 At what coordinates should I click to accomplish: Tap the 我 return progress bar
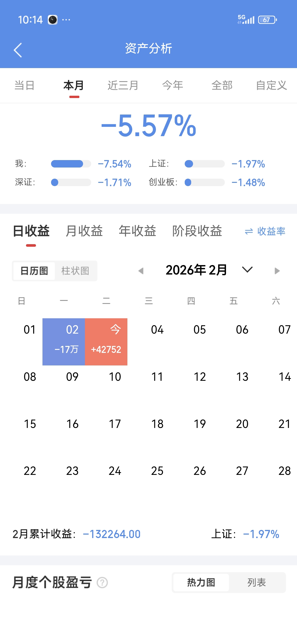click(x=71, y=164)
